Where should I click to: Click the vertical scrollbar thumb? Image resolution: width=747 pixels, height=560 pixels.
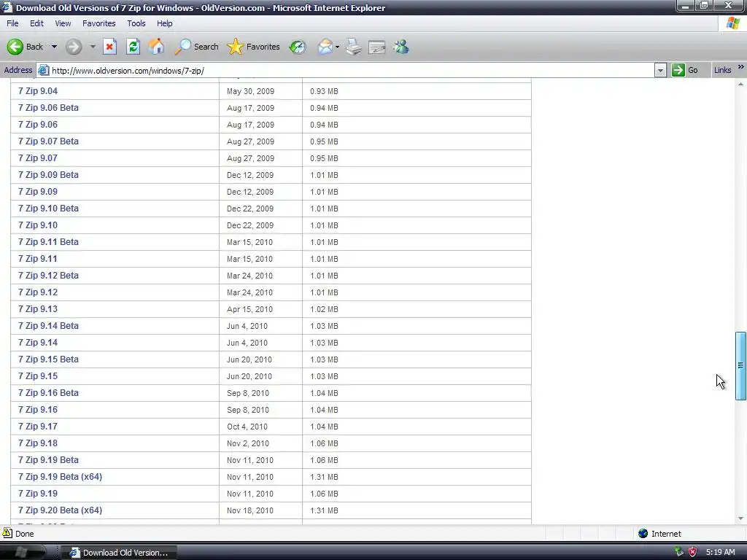741,366
